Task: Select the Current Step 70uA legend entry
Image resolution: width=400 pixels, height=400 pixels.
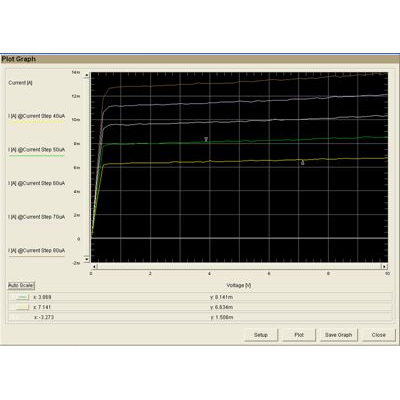Action: click(x=37, y=217)
